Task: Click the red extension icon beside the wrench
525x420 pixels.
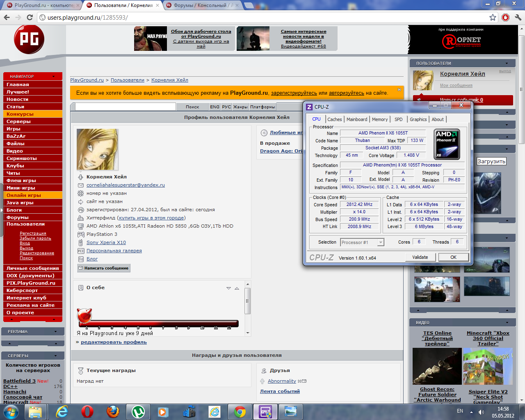Action: pos(505,17)
